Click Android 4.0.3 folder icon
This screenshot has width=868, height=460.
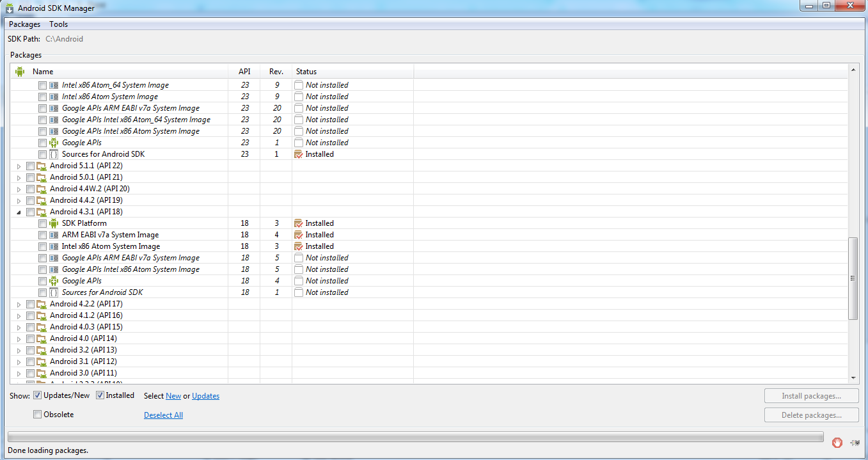point(42,327)
